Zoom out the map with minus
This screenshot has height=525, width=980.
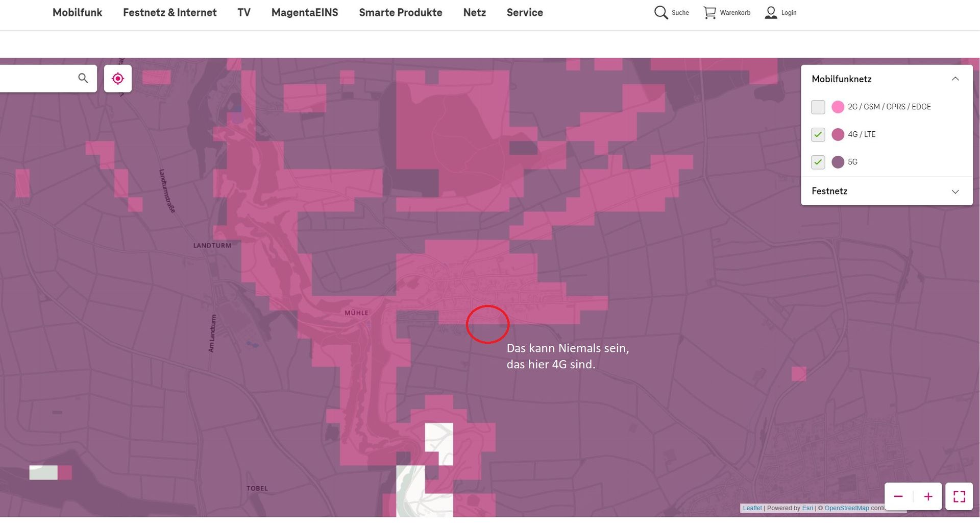[898, 496]
